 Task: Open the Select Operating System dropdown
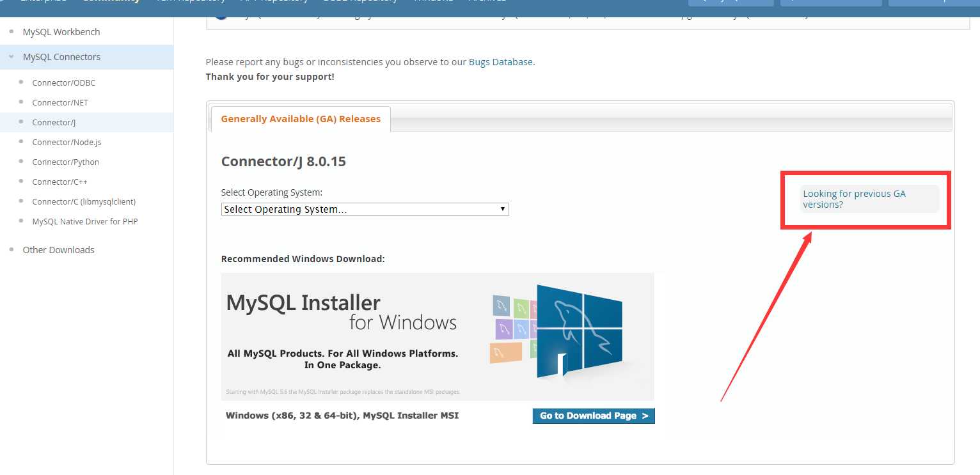(365, 209)
